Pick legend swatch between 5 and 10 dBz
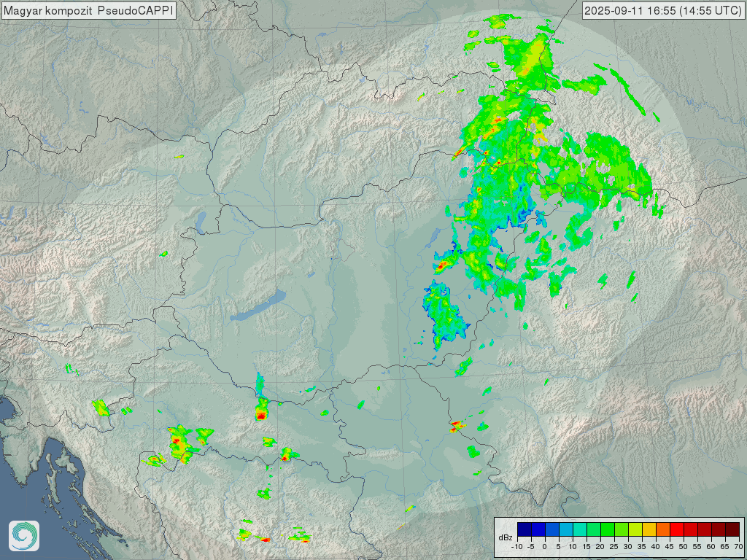This screenshot has width=747, height=560. 566,529
